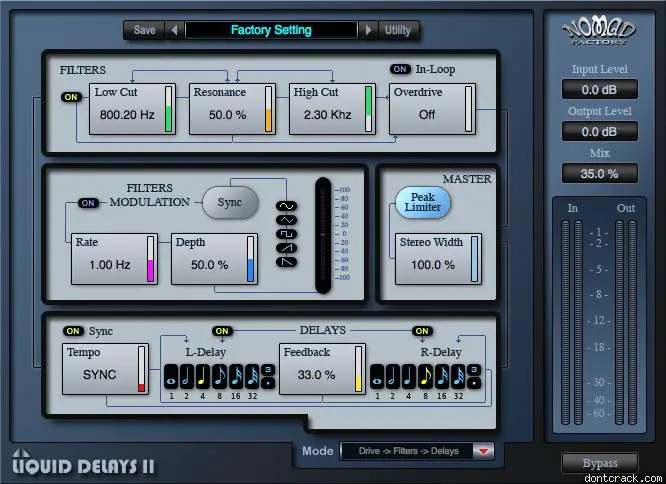Click the Rate magenta slider bar
The height and width of the screenshot is (484, 666).
pyautogui.click(x=150, y=259)
